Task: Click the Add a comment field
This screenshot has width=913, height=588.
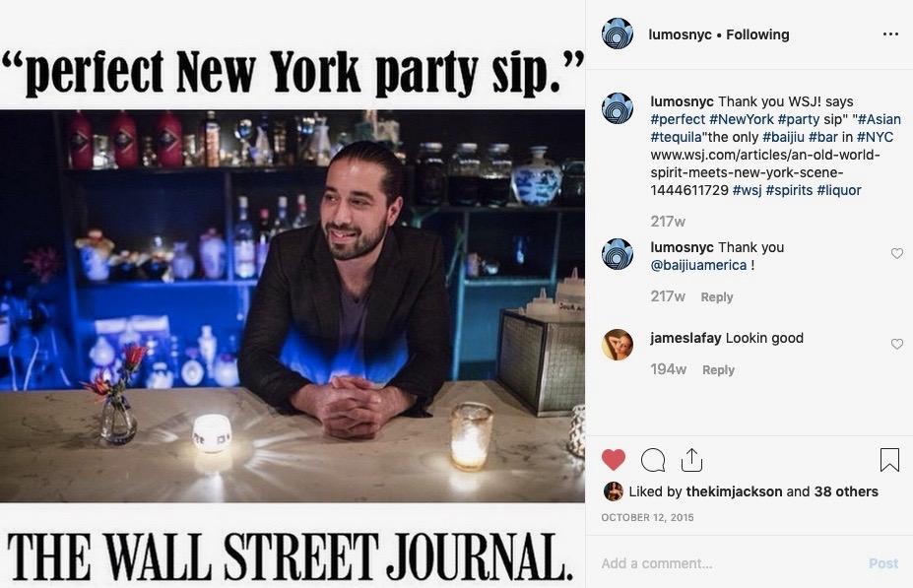Action: tap(728, 563)
